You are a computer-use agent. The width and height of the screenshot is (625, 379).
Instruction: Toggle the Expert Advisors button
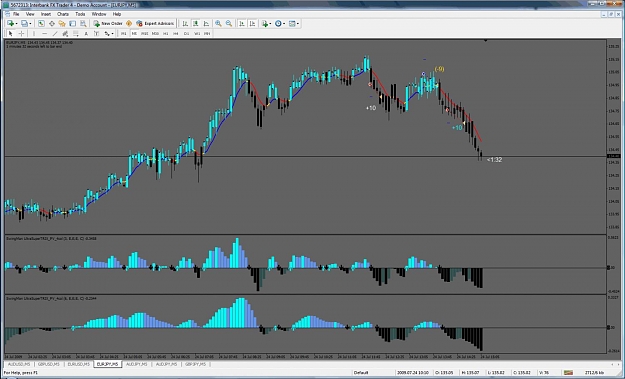(x=155, y=24)
